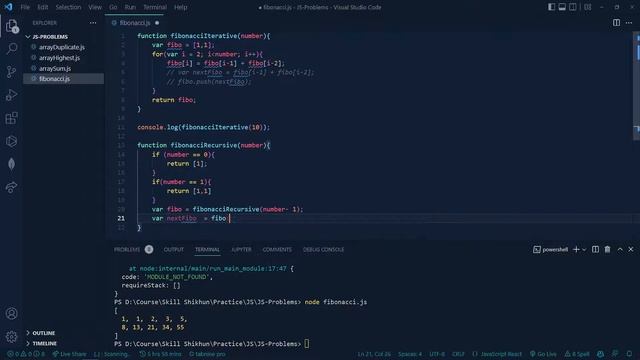Open the Go menu
The width and height of the screenshot is (640, 360).
click(113, 7)
